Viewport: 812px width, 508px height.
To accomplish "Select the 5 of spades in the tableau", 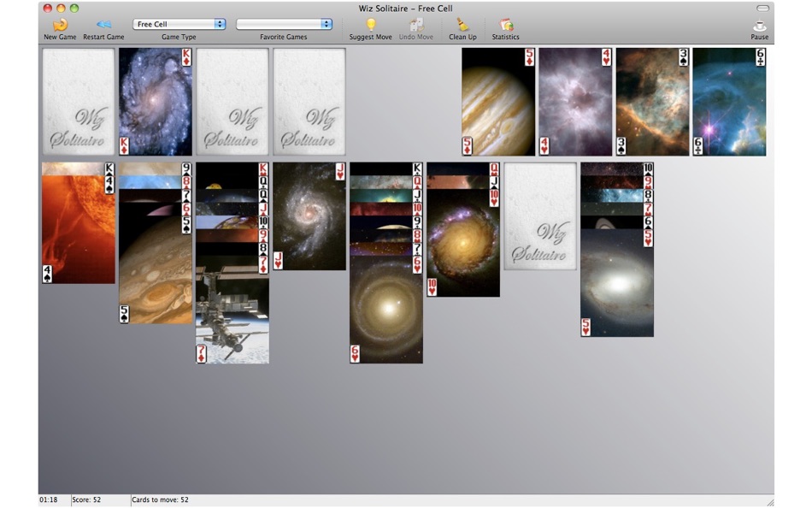I will 156,270.
